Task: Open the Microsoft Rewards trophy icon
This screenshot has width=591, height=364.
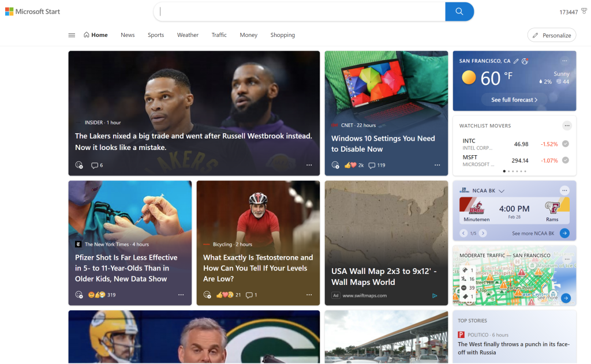Action: tap(584, 12)
